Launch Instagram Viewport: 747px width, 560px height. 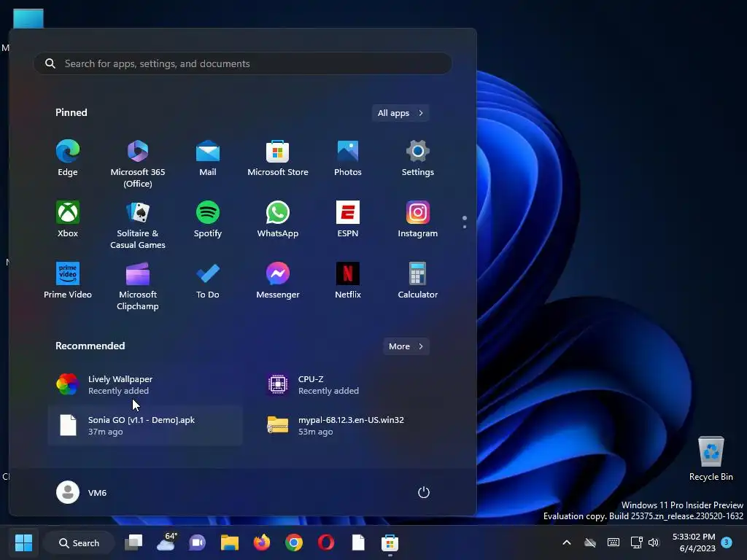418,219
